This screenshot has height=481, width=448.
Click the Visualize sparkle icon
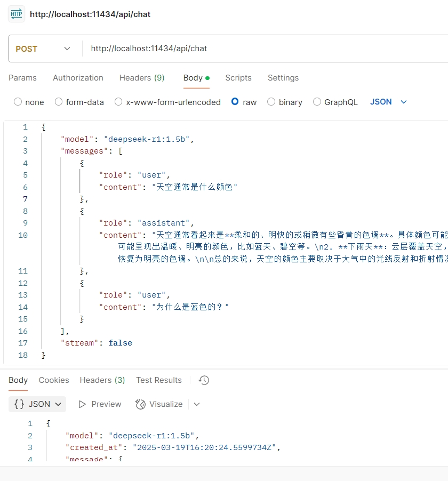(141, 404)
